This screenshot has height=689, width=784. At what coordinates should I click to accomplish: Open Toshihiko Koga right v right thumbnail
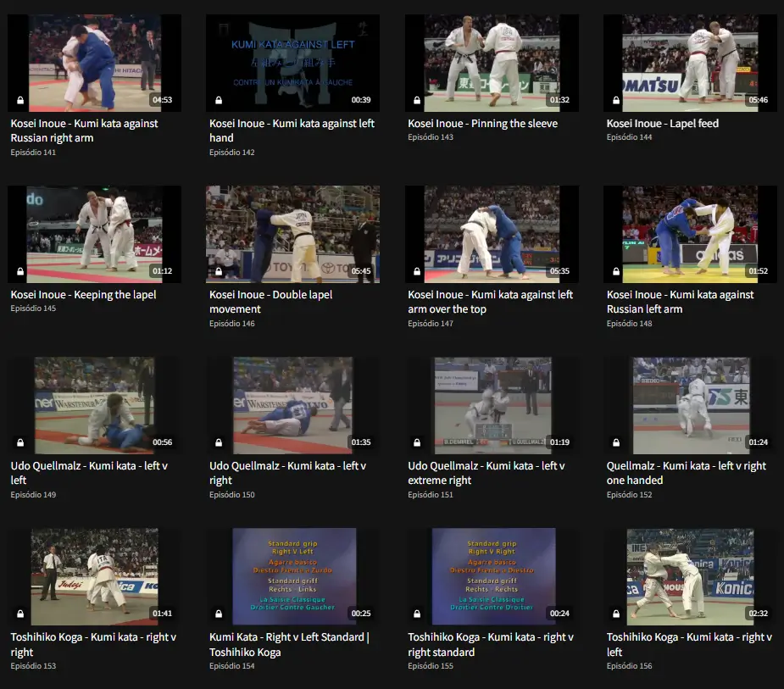pyautogui.click(x=94, y=576)
